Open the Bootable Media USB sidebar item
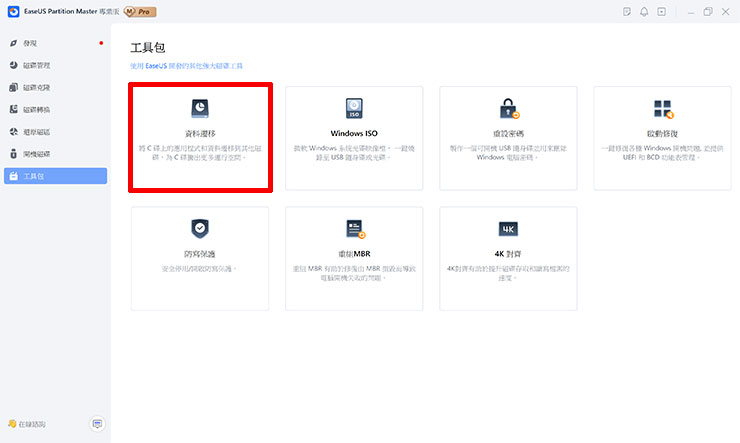The height and width of the screenshot is (443, 740). [55, 154]
